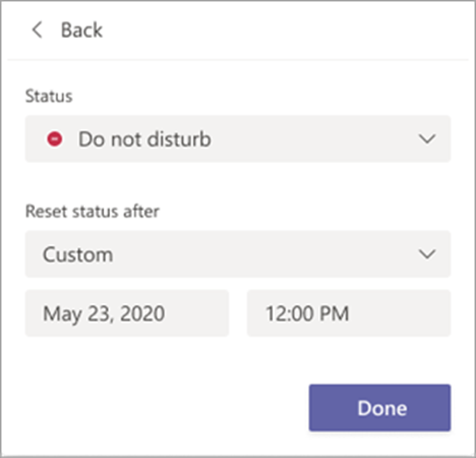Image resolution: width=476 pixels, height=458 pixels.
Task: Open the Status dropdown showing Do not disturb
Action: point(238,139)
